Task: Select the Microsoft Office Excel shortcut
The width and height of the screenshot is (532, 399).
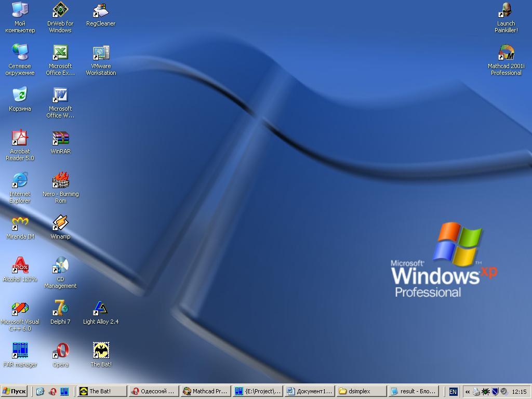Action: pyautogui.click(x=60, y=60)
